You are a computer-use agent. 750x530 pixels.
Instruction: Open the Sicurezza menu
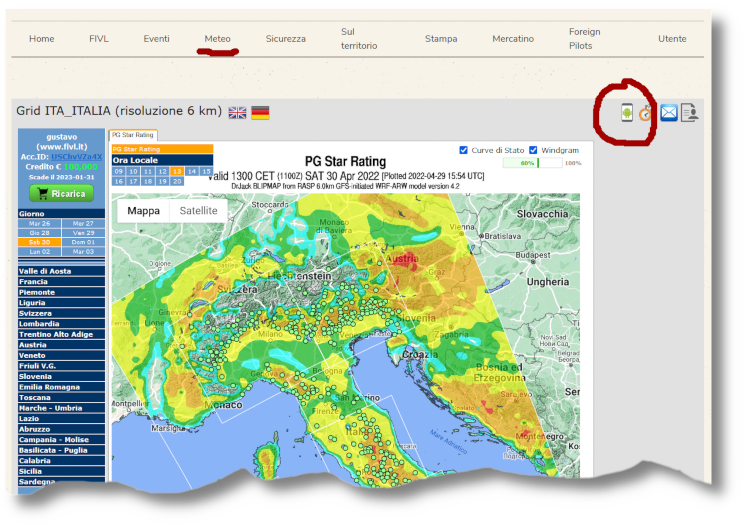pos(286,39)
